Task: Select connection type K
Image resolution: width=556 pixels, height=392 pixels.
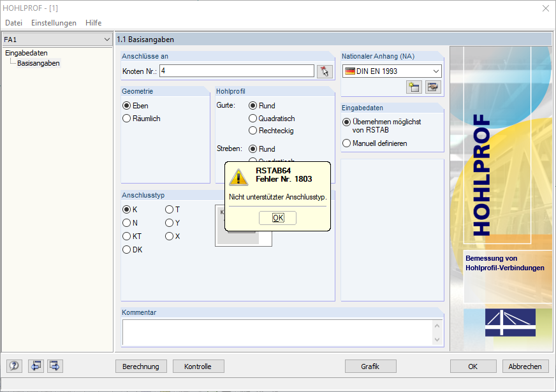Action: [x=130, y=210]
